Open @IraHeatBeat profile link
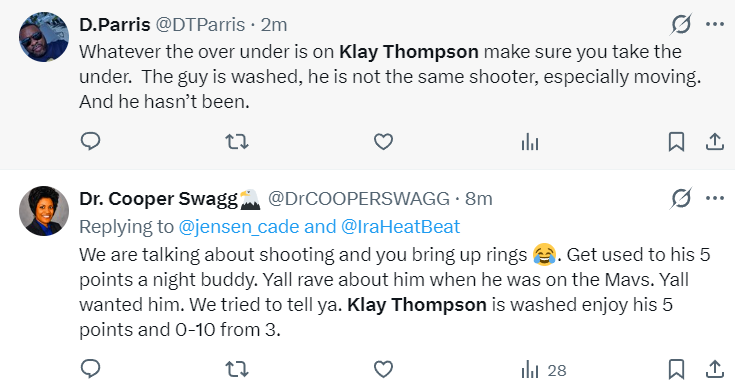This screenshot has width=735, height=391. (401, 227)
